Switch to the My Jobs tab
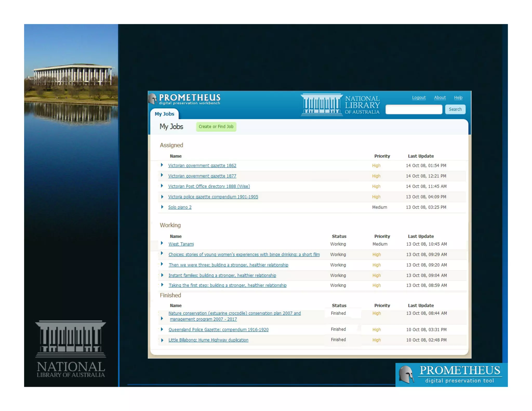The width and height of the screenshot is (532, 411). (164, 114)
